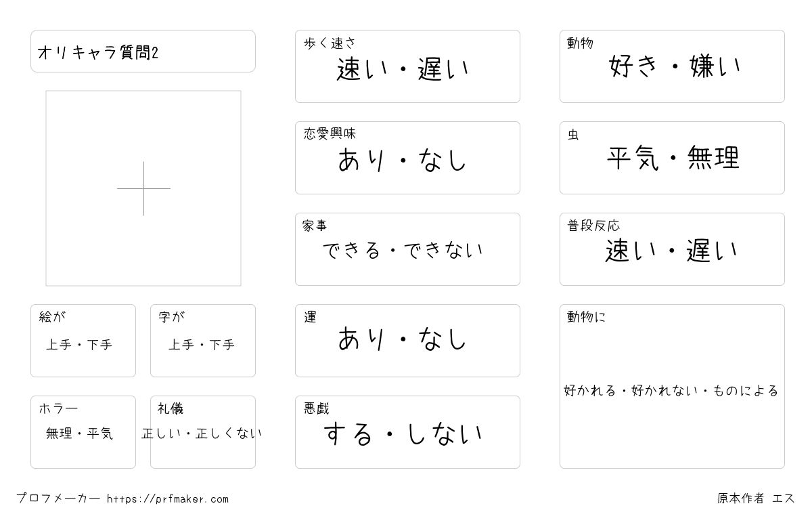Click the plus crosshair image placeholder
Image resolution: width=812 pixels, height=508 pixels.
point(143,188)
